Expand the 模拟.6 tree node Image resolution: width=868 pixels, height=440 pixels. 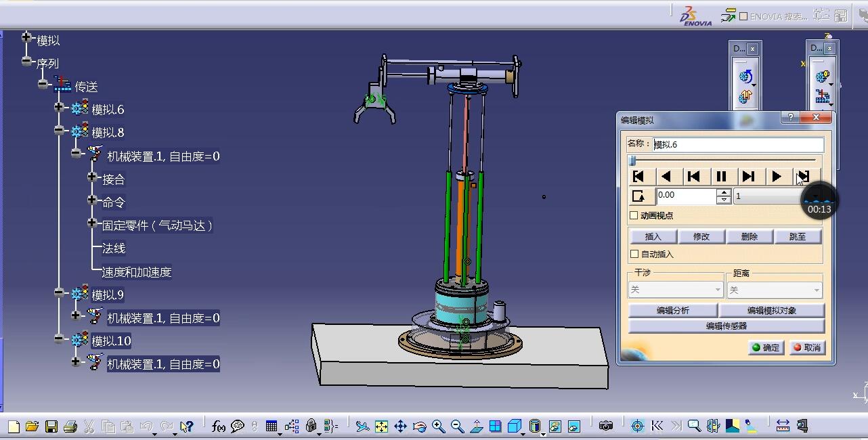coord(59,108)
